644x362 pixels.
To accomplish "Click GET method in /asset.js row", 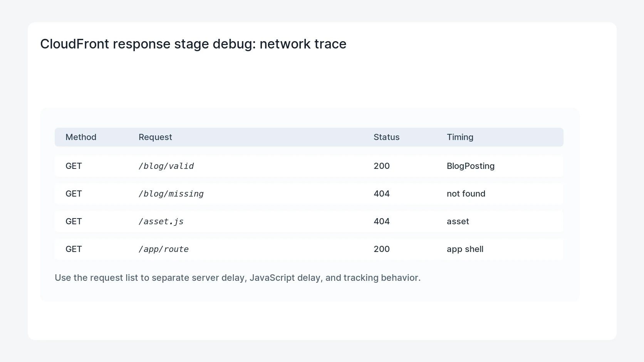I will click(x=74, y=221).
